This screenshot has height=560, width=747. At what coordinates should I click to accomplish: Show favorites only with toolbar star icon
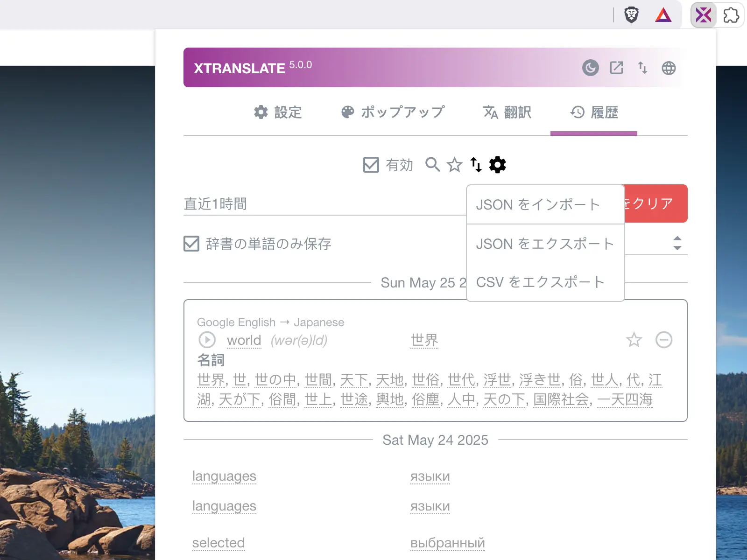[x=454, y=165]
